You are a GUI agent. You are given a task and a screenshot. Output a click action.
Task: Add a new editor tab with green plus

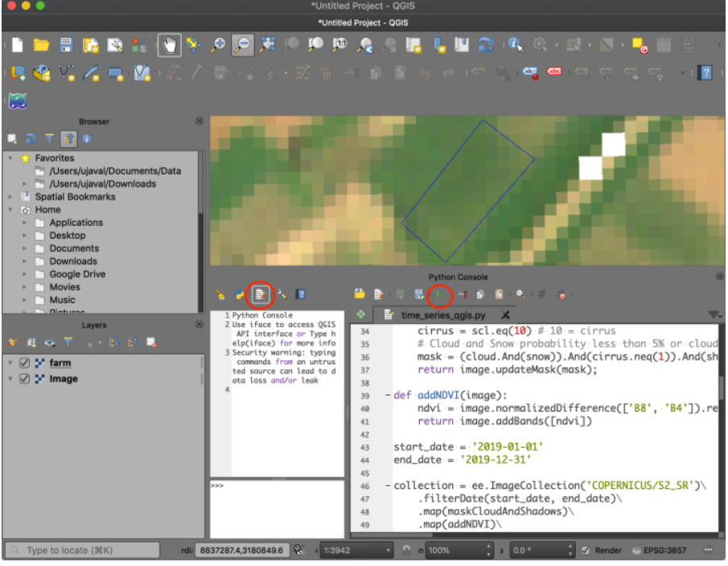click(x=360, y=314)
